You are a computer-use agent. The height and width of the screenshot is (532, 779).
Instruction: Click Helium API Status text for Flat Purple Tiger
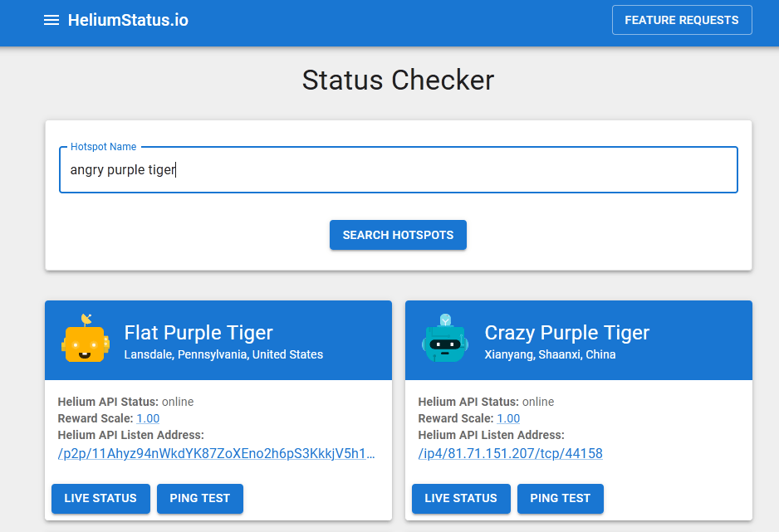[125, 402]
